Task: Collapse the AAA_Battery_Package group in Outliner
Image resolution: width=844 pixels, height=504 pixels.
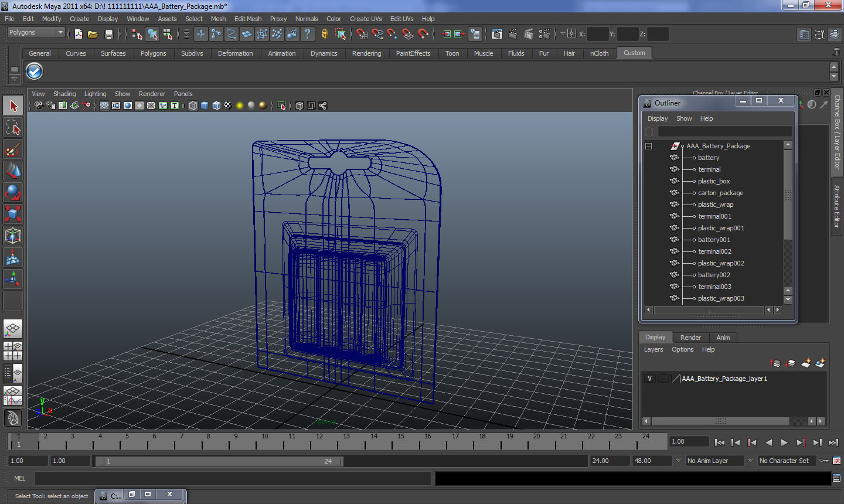Action: (x=648, y=146)
